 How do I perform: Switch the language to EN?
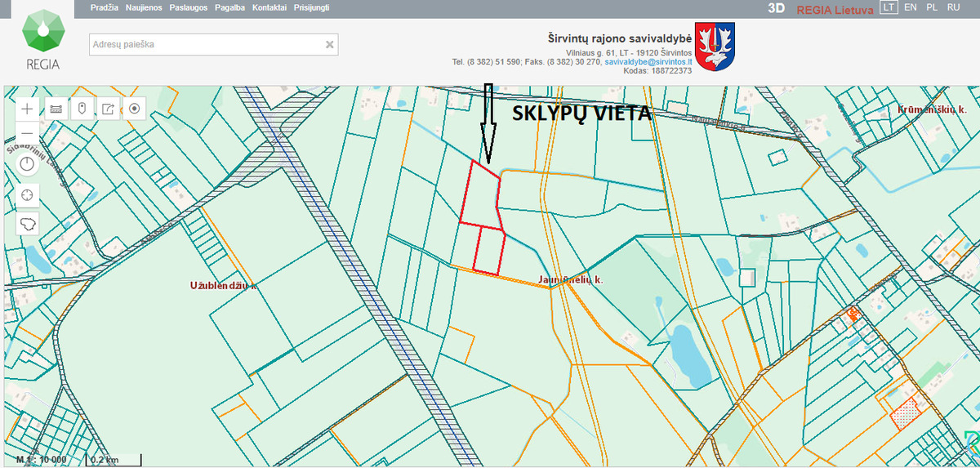pyautogui.click(x=911, y=7)
